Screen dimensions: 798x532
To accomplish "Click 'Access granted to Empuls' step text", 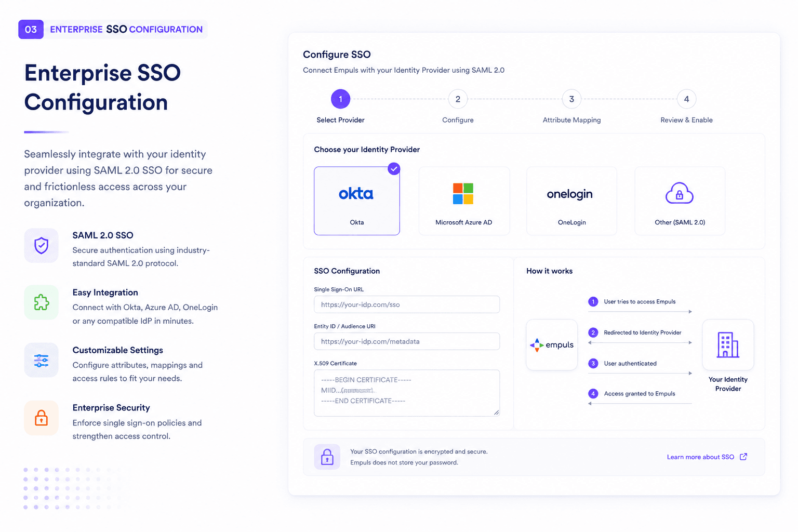I will coord(640,394).
